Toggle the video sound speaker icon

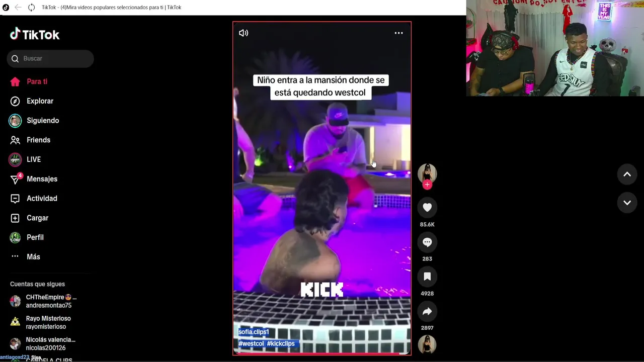pyautogui.click(x=244, y=33)
